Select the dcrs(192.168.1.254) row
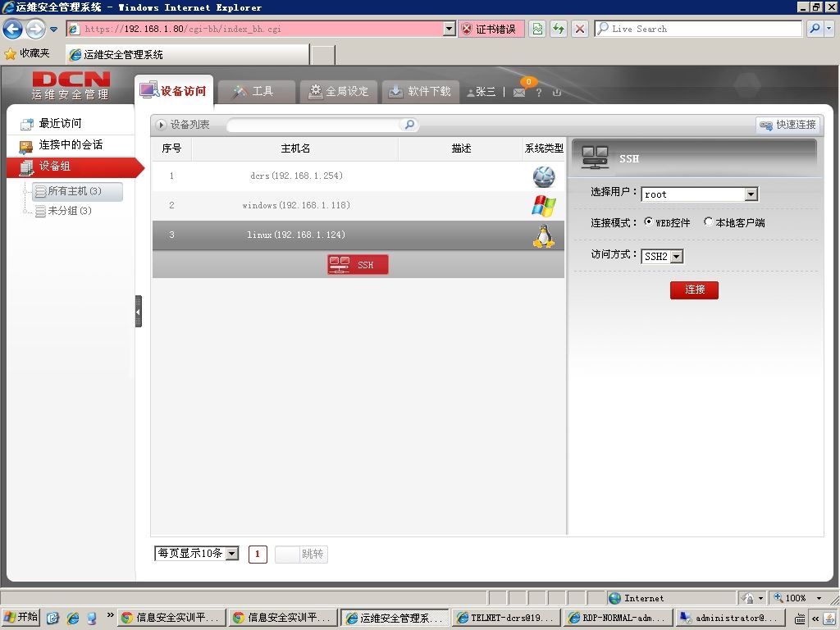This screenshot has width=840, height=630. pyautogui.click(x=358, y=176)
